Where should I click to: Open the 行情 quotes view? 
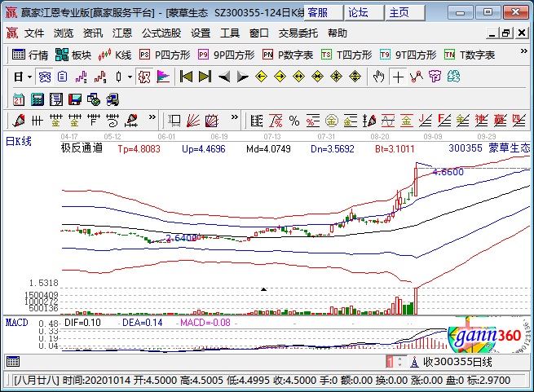(30, 55)
